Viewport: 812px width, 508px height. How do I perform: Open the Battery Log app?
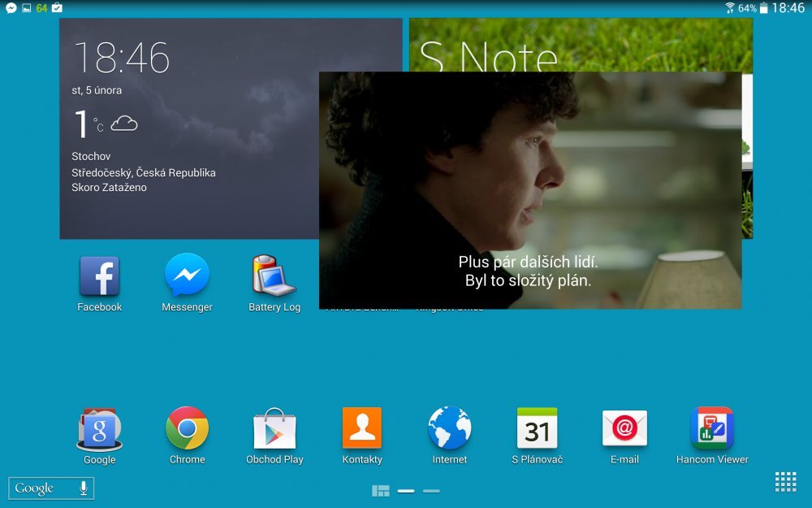(x=274, y=275)
